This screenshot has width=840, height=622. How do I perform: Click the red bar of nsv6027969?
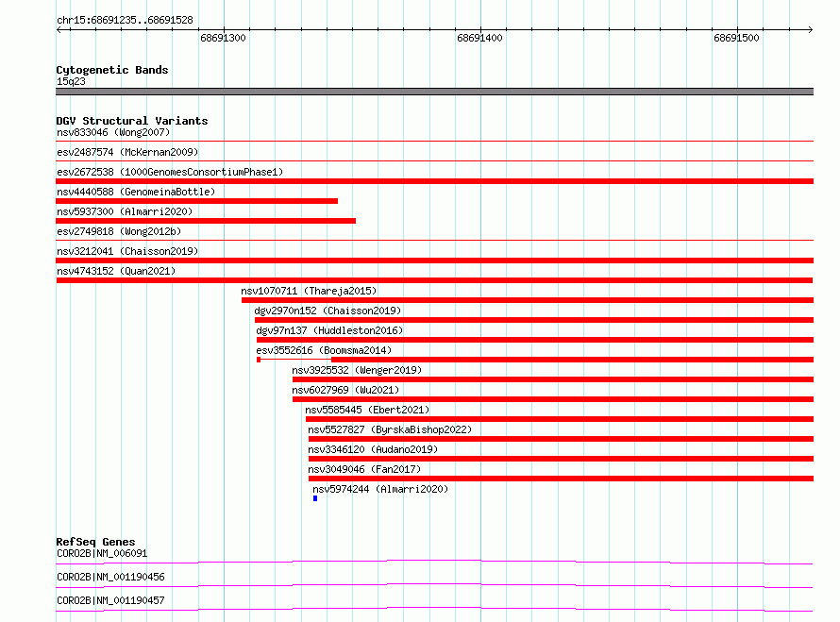(553, 399)
